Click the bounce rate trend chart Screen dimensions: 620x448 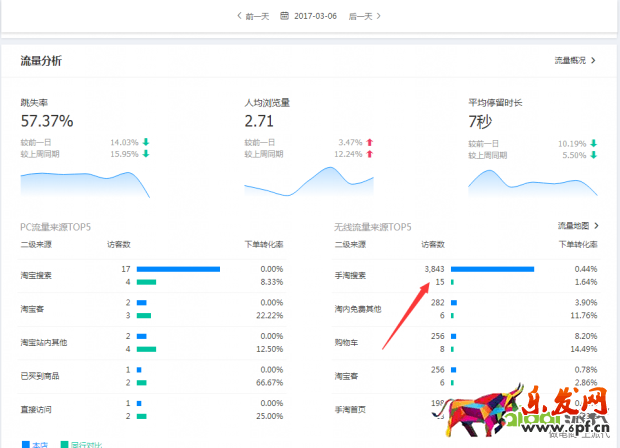(85, 184)
